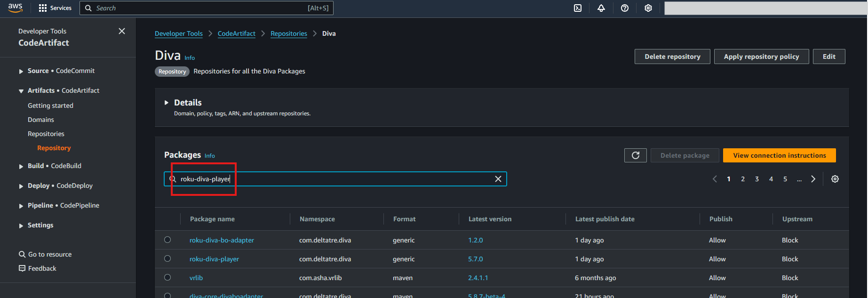Image resolution: width=868 pixels, height=298 pixels.
Task: Open the CloudShell terminal icon
Action: pos(578,8)
